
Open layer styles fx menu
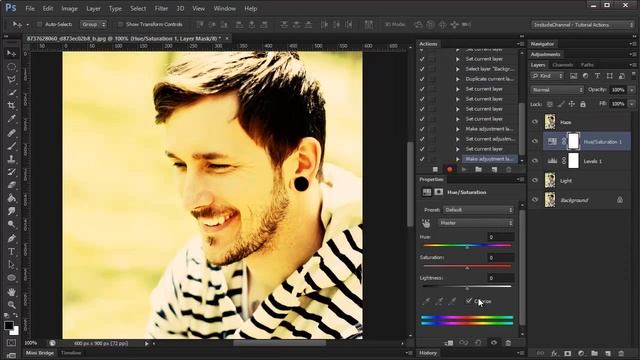[x=554, y=353]
